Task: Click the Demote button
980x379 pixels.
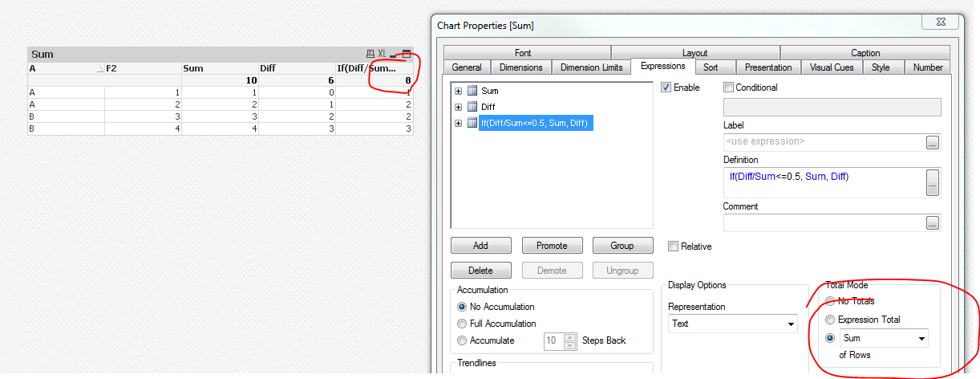Action: click(552, 271)
